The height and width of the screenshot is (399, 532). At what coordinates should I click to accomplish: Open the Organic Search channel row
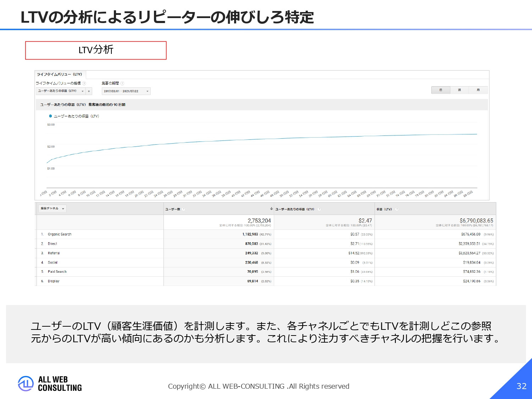point(60,234)
